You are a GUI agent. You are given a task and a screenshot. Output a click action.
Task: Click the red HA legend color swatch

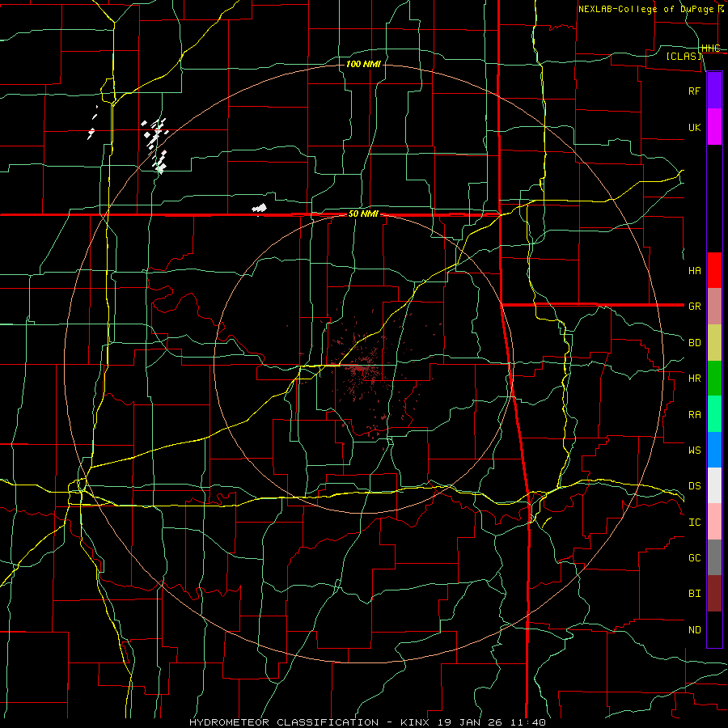pos(714,270)
